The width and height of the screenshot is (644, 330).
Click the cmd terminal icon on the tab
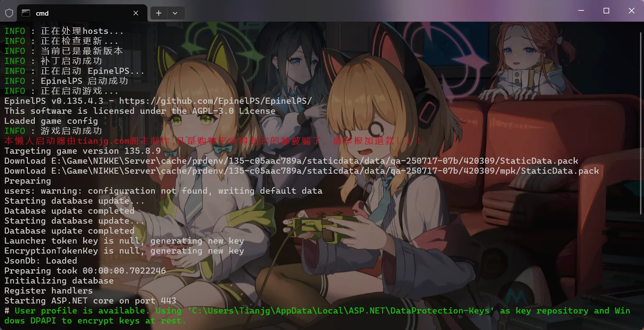26,13
